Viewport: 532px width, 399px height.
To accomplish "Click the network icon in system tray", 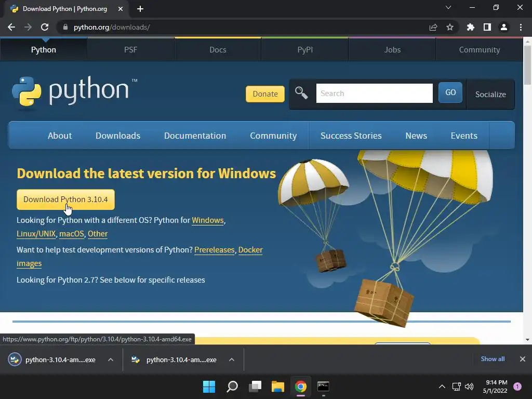I will click(456, 387).
